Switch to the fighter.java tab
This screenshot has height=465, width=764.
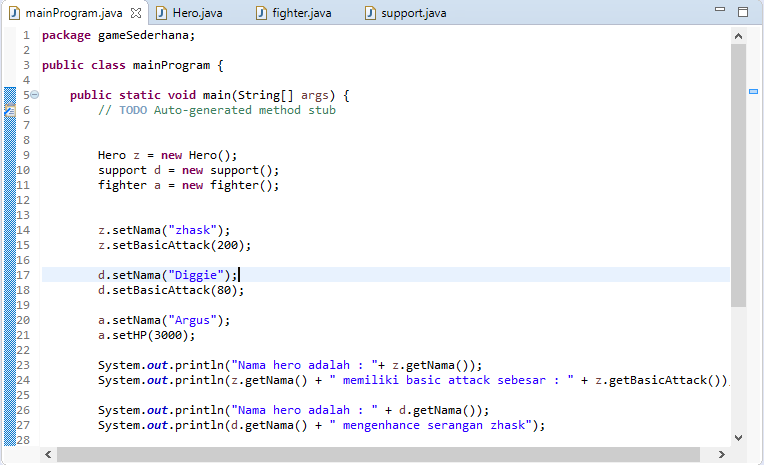(x=294, y=13)
